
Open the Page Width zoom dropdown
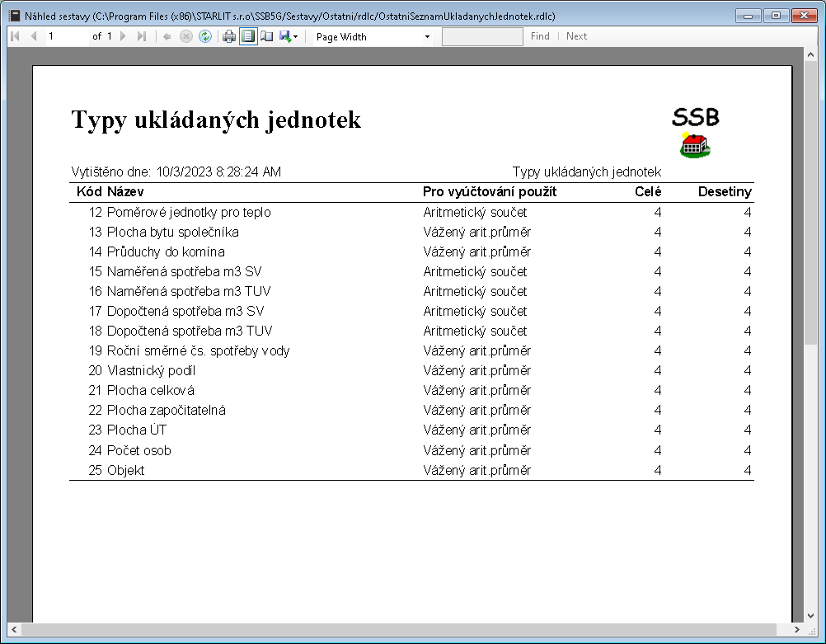pos(373,36)
